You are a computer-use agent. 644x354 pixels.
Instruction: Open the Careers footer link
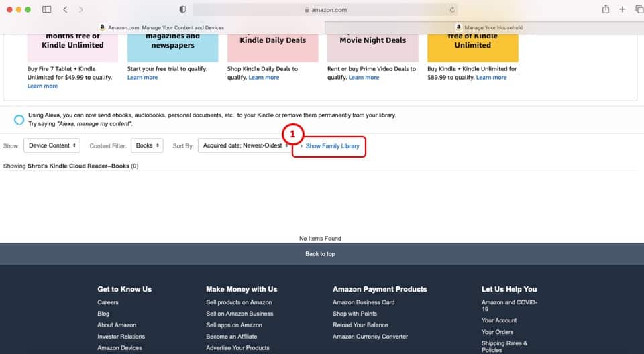click(x=108, y=302)
